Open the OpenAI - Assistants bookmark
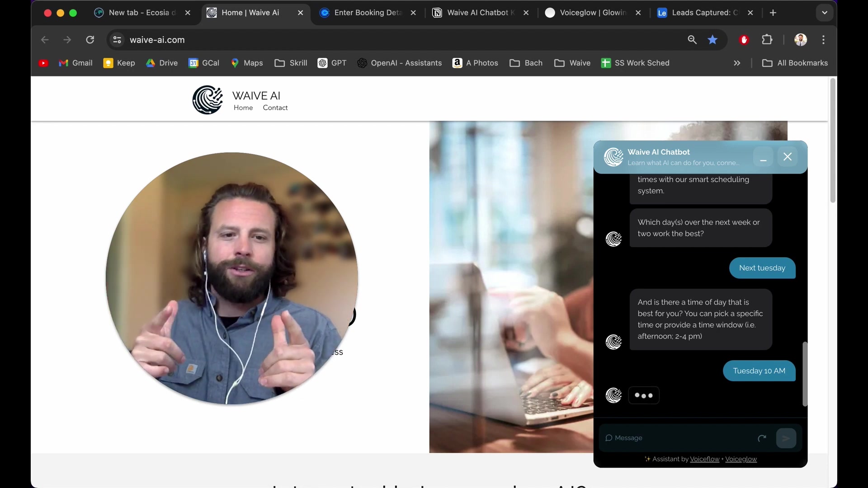The height and width of the screenshot is (488, 868). (400, 63)
